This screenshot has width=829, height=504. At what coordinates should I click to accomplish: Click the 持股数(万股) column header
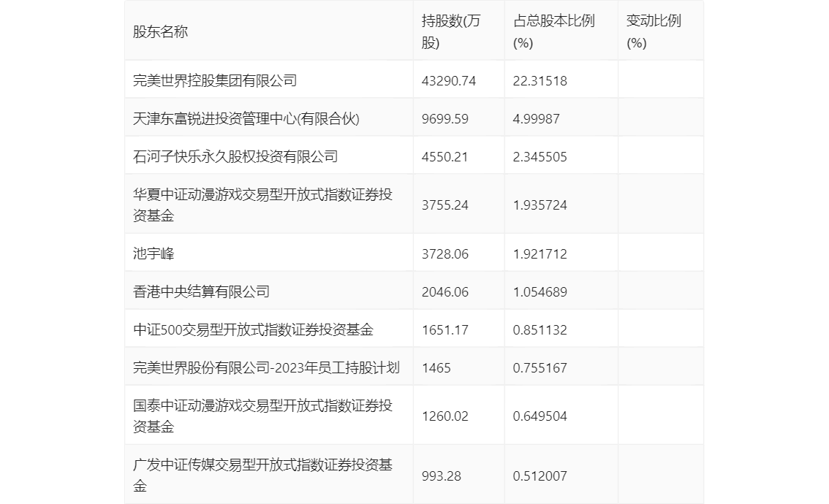click(x=451, y=31)
